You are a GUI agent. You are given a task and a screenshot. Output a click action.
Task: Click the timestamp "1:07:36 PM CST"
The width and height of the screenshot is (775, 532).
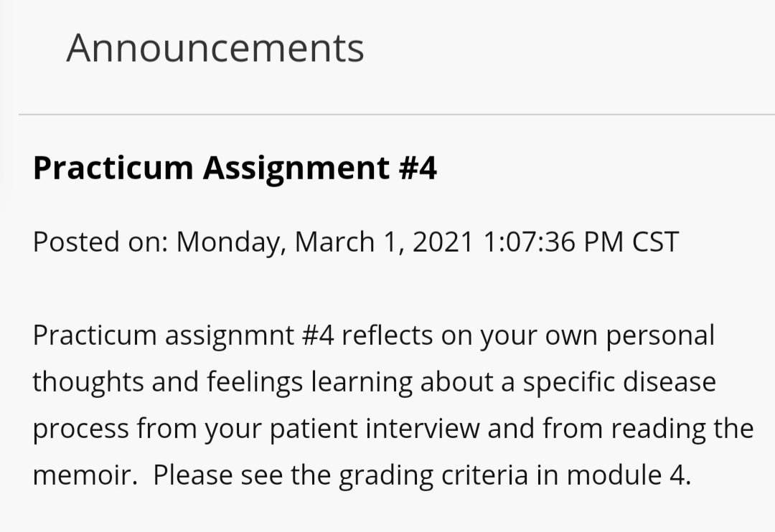[x=581, y=242]
